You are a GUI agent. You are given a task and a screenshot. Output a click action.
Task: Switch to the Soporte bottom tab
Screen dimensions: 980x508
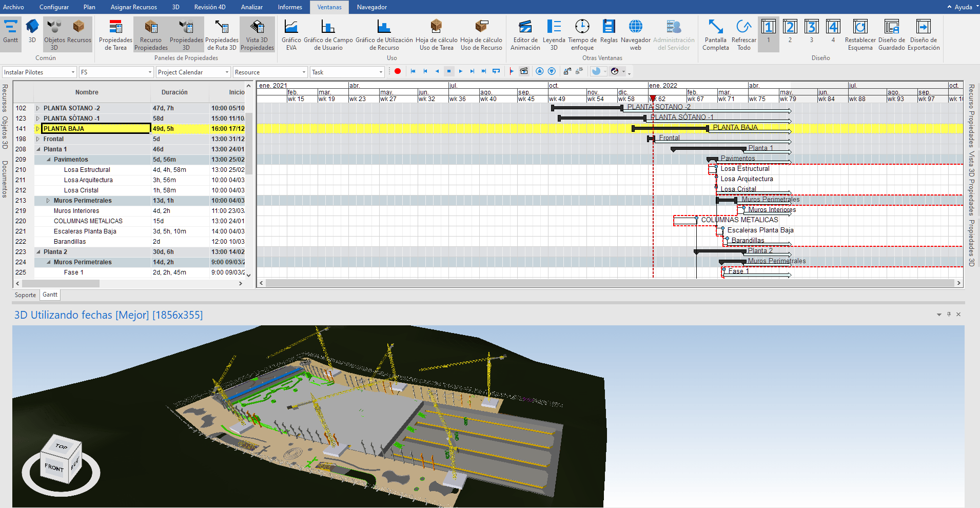(25, 295)
